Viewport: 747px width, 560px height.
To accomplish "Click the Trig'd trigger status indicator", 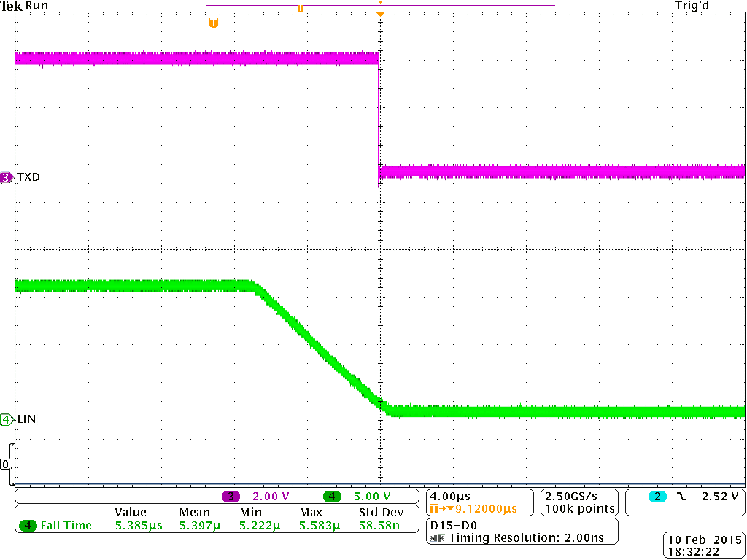I will pyautogui.click(x=692, y=6).
